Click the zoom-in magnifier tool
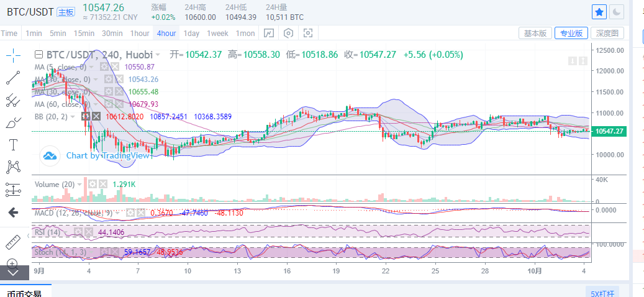 13,263
